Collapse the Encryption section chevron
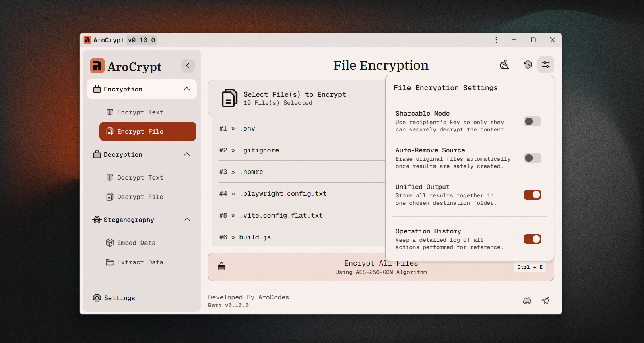Screen dimensions: 644x343 pyautogui.click(x=187, y=89)
